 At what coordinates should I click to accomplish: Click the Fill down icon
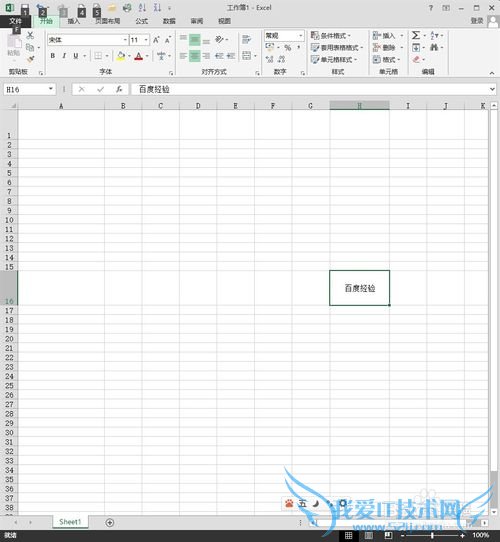click(416, 48)
